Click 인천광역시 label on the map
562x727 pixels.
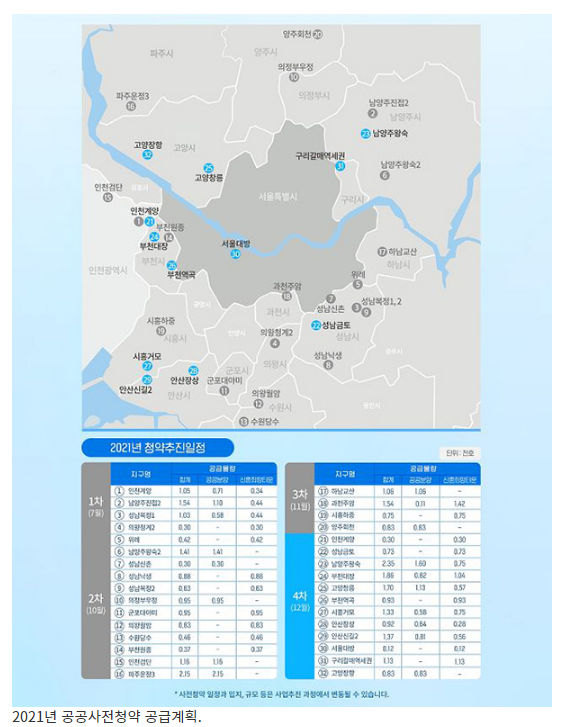point(108,270)
